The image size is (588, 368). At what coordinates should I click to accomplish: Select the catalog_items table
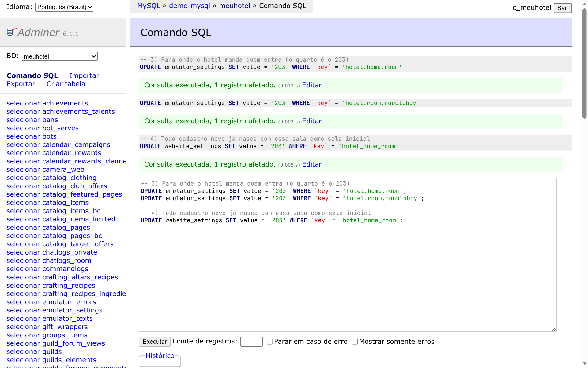click(48, 203)
